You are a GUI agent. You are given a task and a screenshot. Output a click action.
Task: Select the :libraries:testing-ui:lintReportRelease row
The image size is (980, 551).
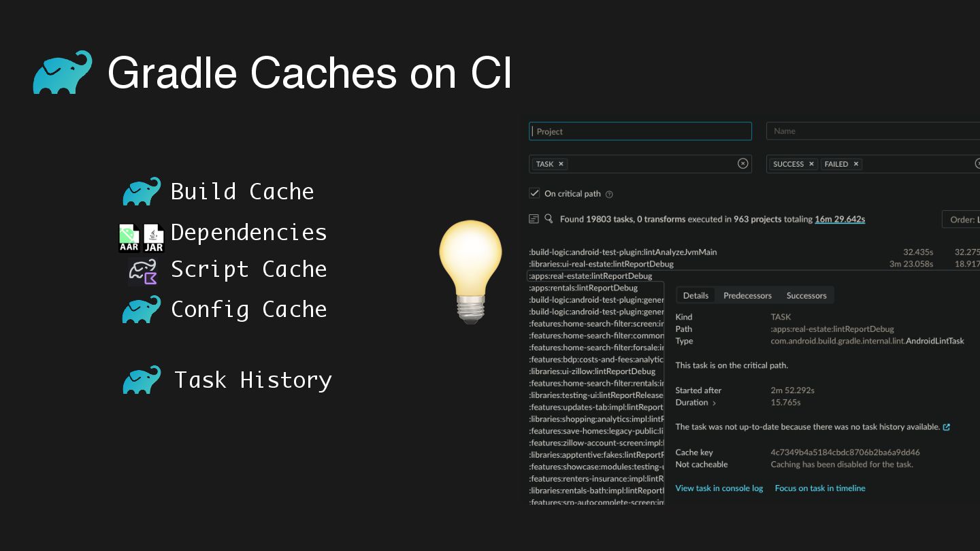pos(596,395)
